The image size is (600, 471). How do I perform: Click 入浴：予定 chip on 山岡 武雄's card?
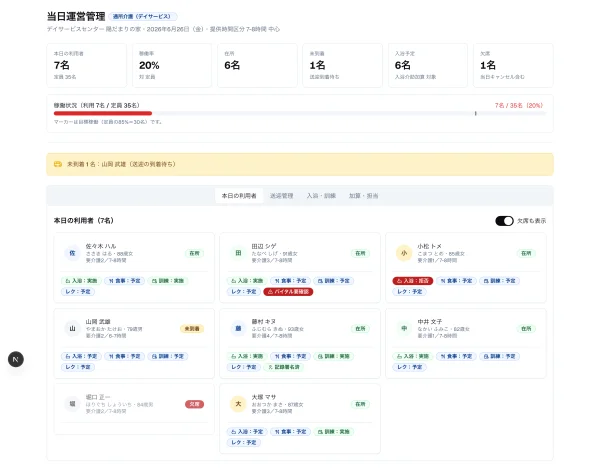tap(81, 356)
